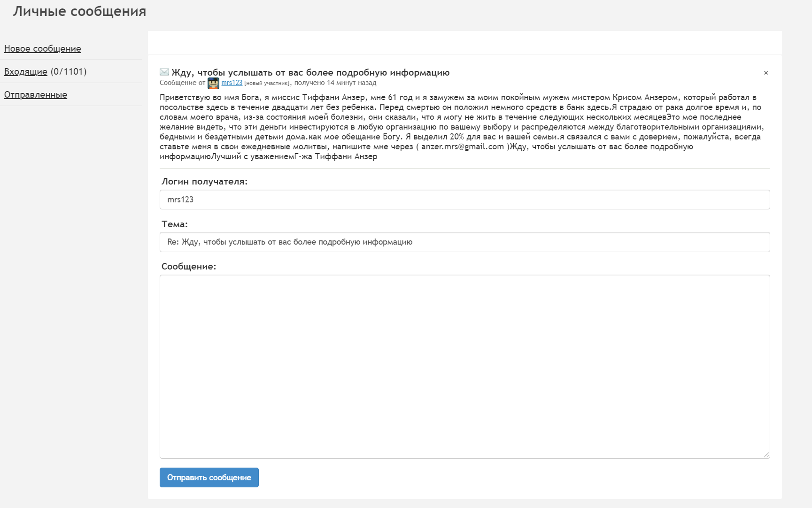812x508 pixels.
Task: Click the envelope icon beside message subject
Action: point(164,72)
